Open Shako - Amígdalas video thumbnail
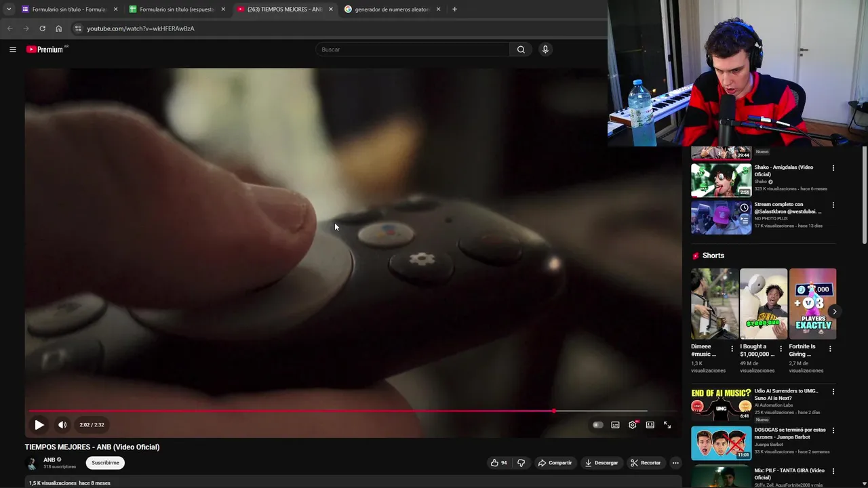This screenshot has width=868, height=488. [721, 180]
